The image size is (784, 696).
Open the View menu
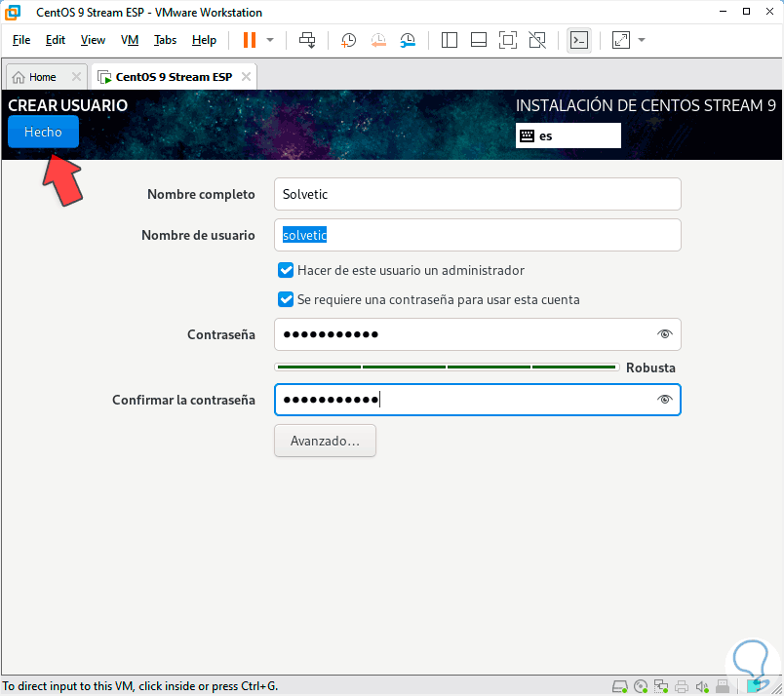pos(93,40)
